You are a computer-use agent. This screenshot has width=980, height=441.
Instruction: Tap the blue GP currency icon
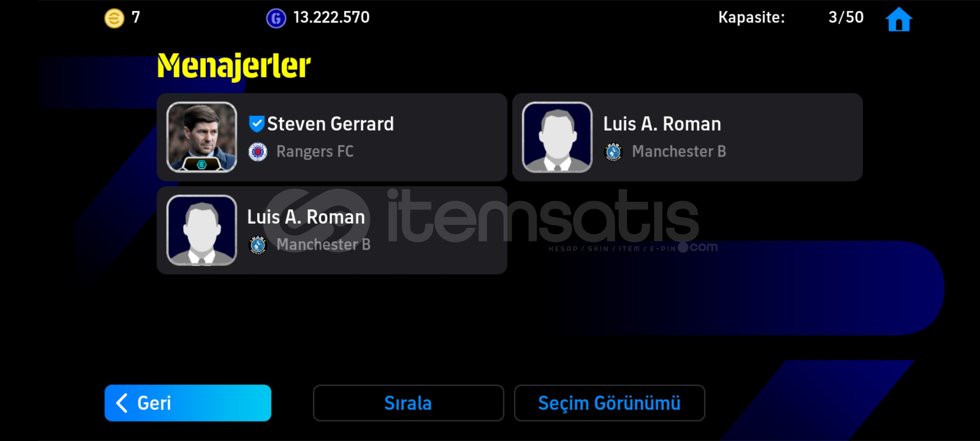coord(276,18)
